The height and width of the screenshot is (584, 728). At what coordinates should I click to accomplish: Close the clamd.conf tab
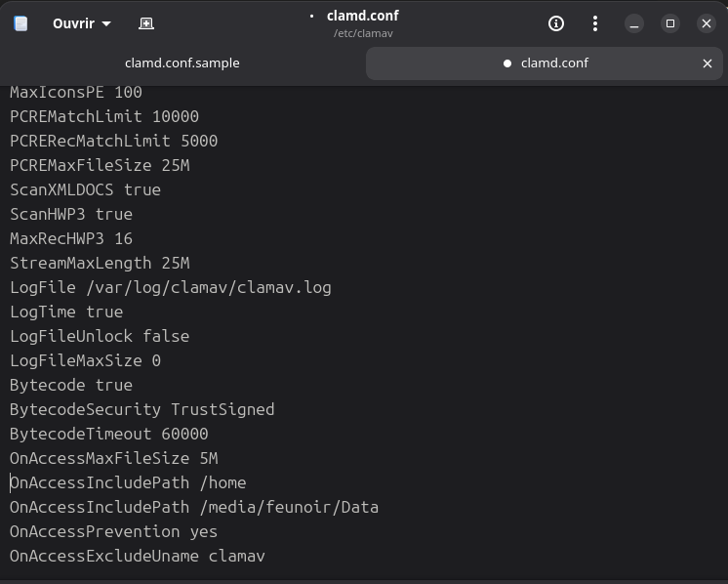tap(708, 63)
